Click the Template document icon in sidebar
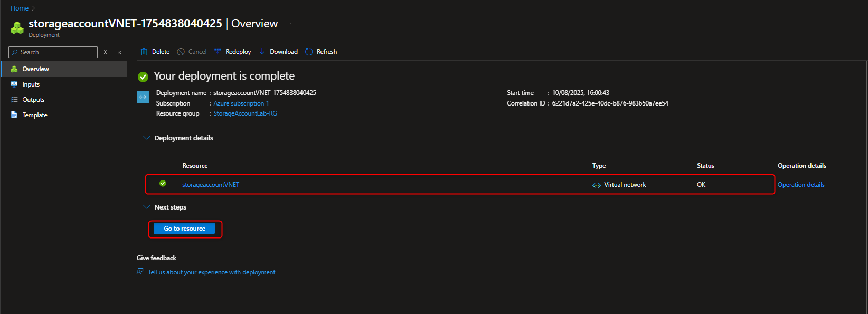Screen dimensions: 868x314 click(x=14, y=115)
